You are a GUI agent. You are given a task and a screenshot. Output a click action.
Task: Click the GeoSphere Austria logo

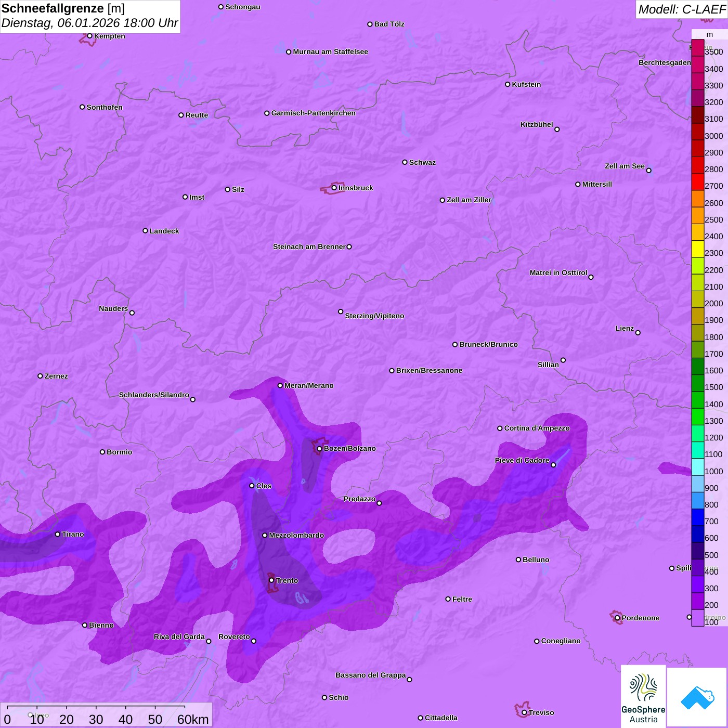(643, 696)
